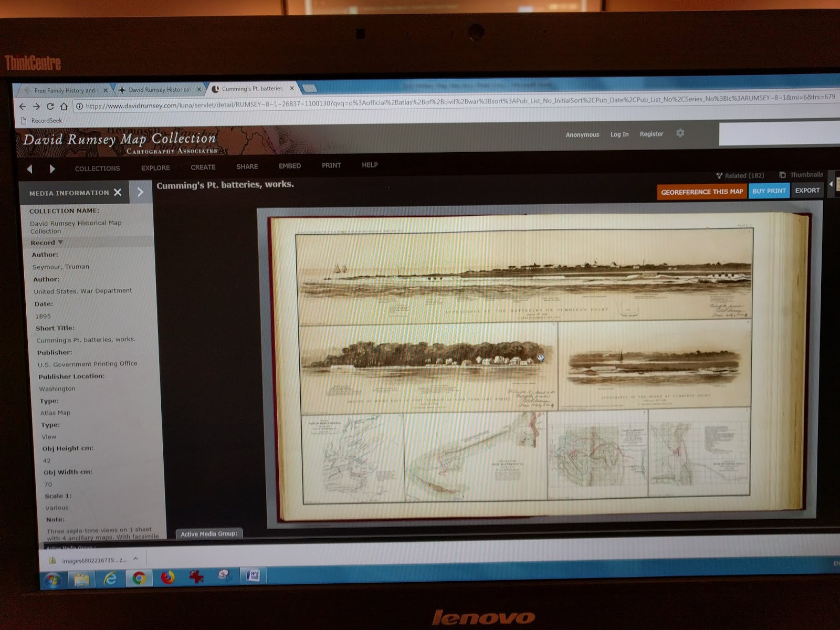
Task: Select text United States. War Department
Action: (x=83, y=291)
